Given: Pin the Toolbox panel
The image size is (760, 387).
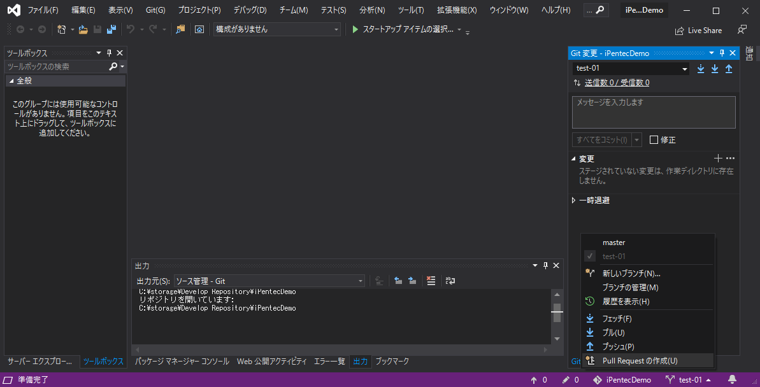Looking at the screenshot, I should click(x=110, y=53).
